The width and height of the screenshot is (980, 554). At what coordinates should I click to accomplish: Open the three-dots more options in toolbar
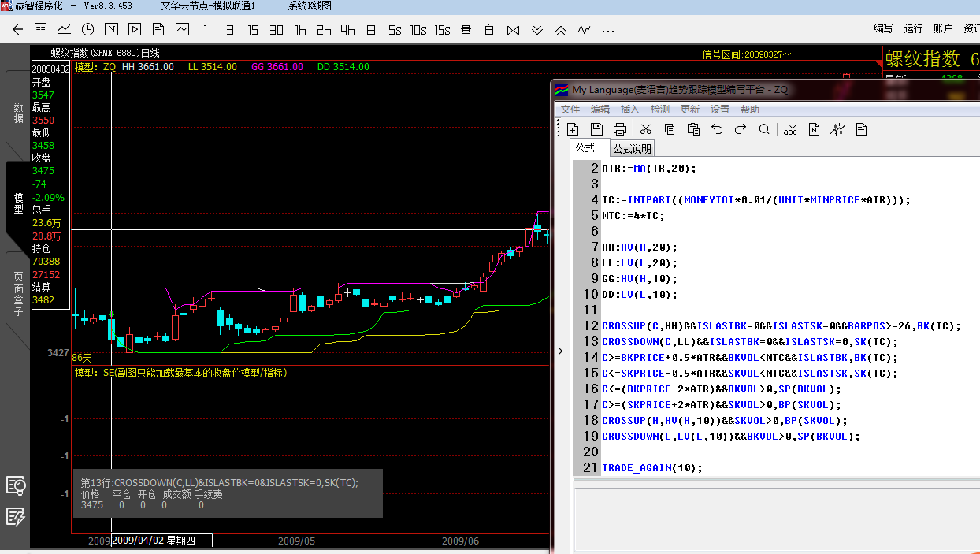[x=607, y=30]
